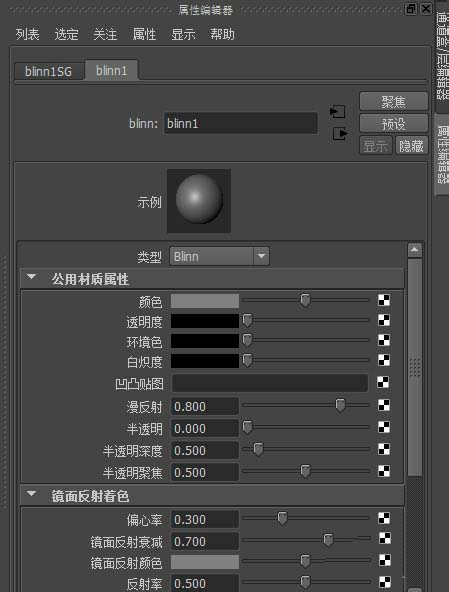The height and width of the screenshot is (592, 449).
Task: Open the 帮助 menu
Action: 222,35
